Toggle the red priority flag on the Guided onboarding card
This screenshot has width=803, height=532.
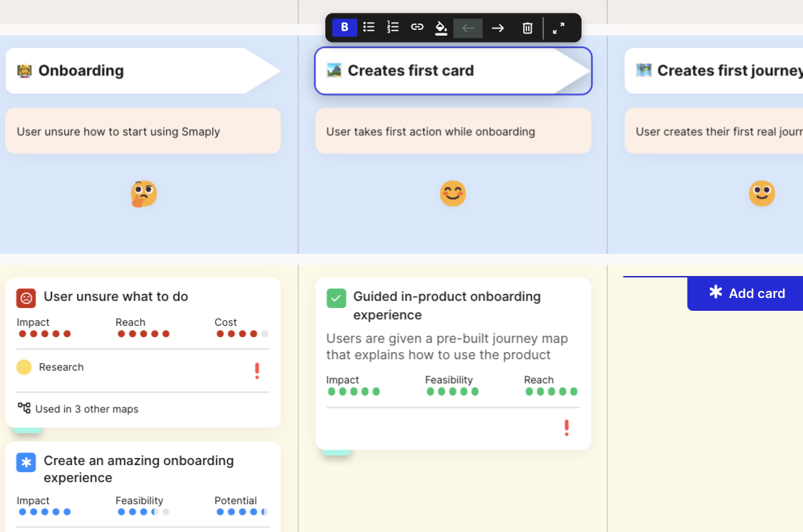567,427
